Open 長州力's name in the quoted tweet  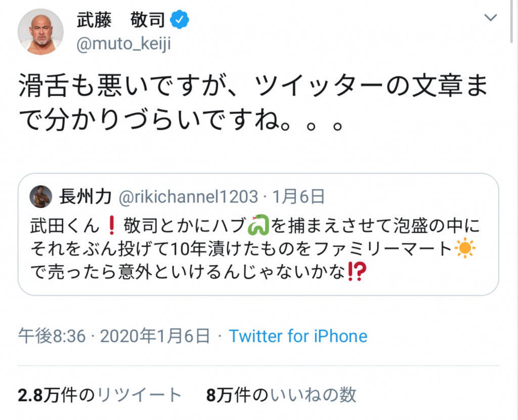point(85,196)
